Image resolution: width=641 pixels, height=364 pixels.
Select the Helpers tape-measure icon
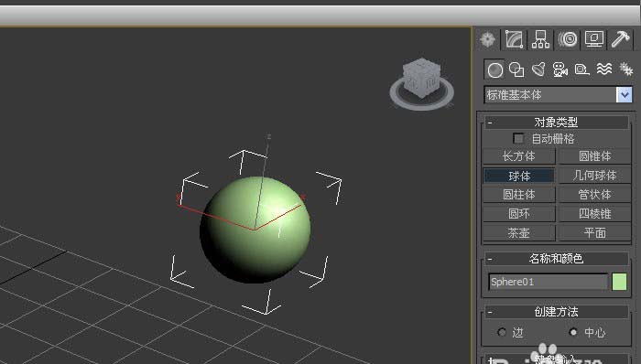[582, 70]
